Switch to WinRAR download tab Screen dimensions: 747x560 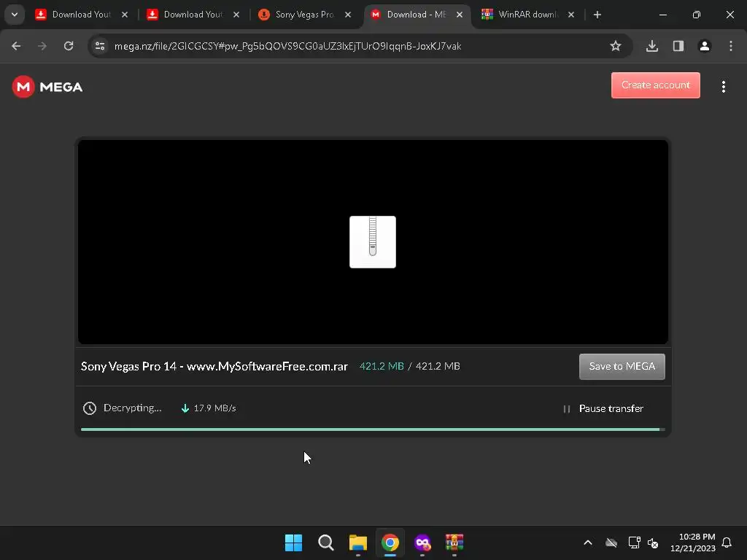(527, 15)
